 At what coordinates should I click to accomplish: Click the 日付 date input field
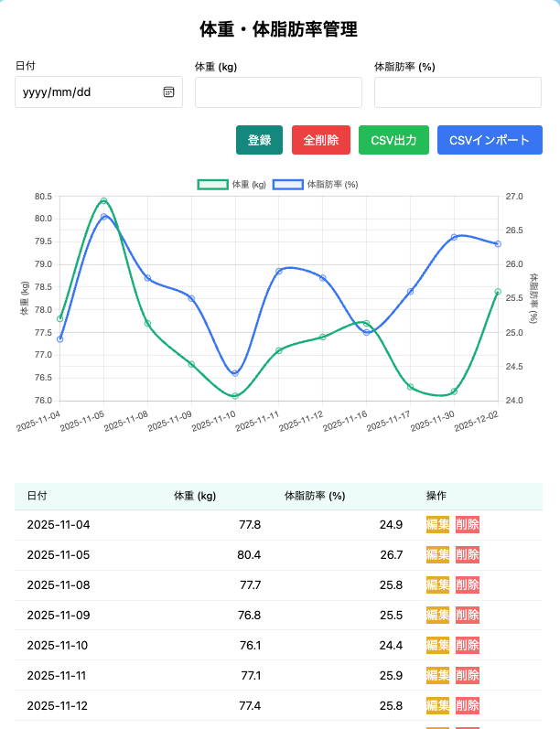click(x=87, y=91)
